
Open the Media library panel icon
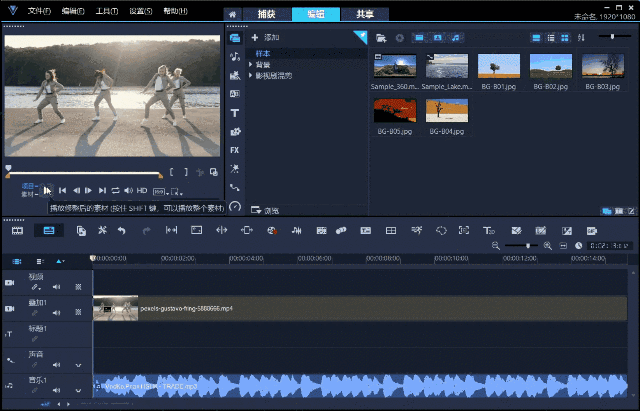click(x=235, y=38)
